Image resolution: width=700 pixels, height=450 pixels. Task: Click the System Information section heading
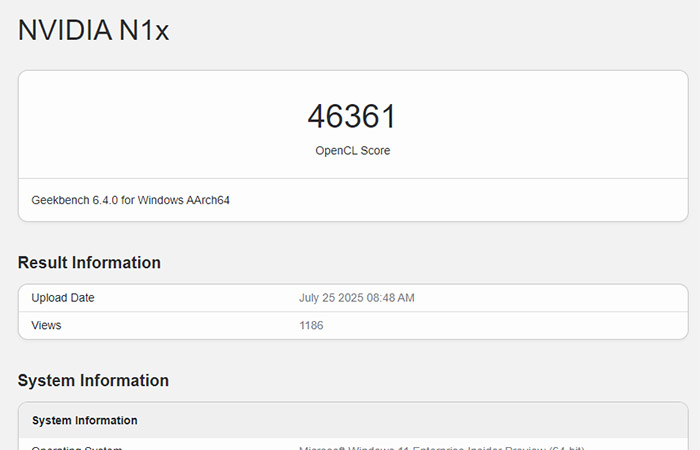pyautogui.click(x=93, y=381)
